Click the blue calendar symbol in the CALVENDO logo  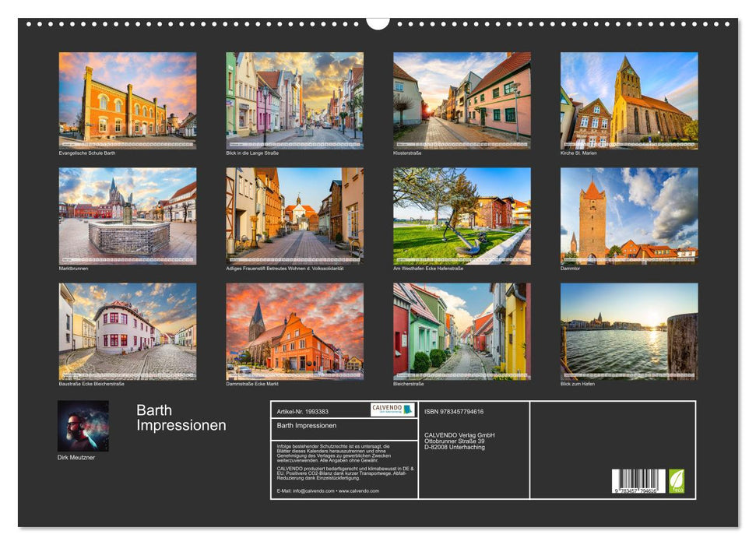click(x=408, y=409)
